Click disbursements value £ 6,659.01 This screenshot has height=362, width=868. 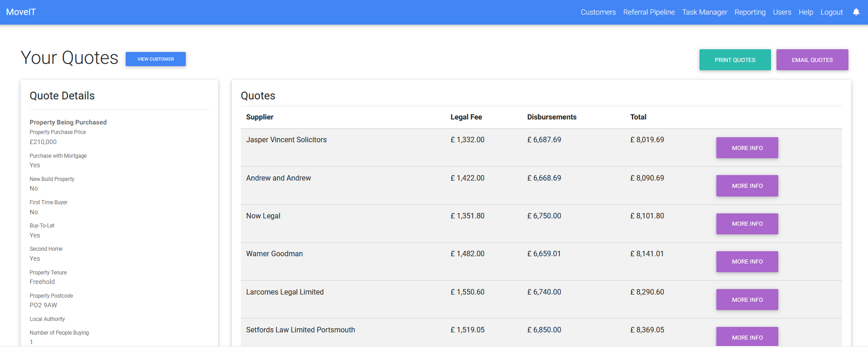pyautogui.click(x=544, y=254)
